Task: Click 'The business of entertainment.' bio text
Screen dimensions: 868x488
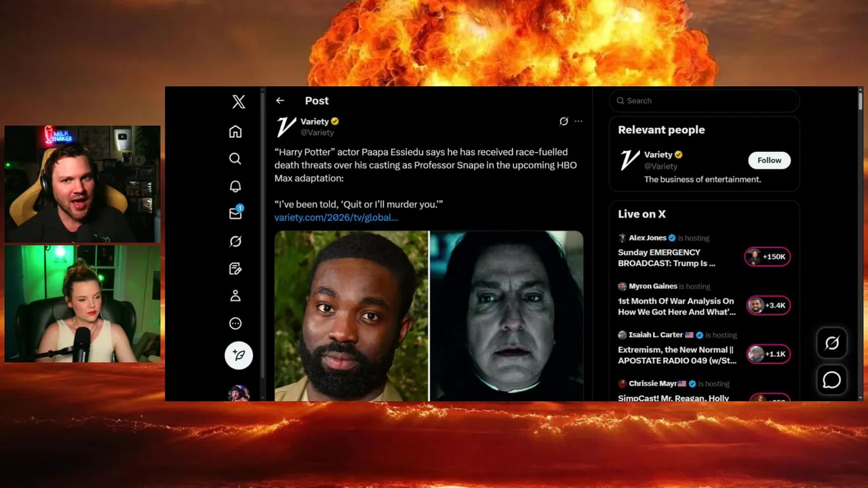Action: tap(703, 180)
